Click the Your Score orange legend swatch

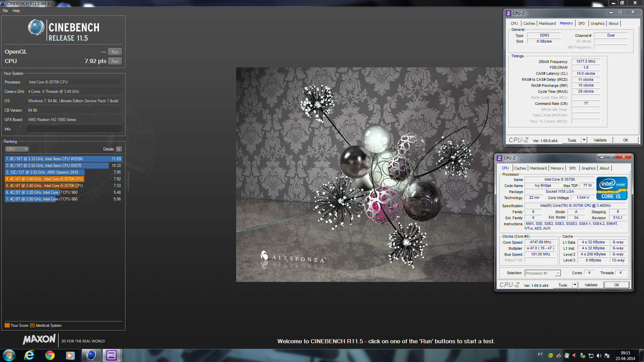[x=7, y=325]
